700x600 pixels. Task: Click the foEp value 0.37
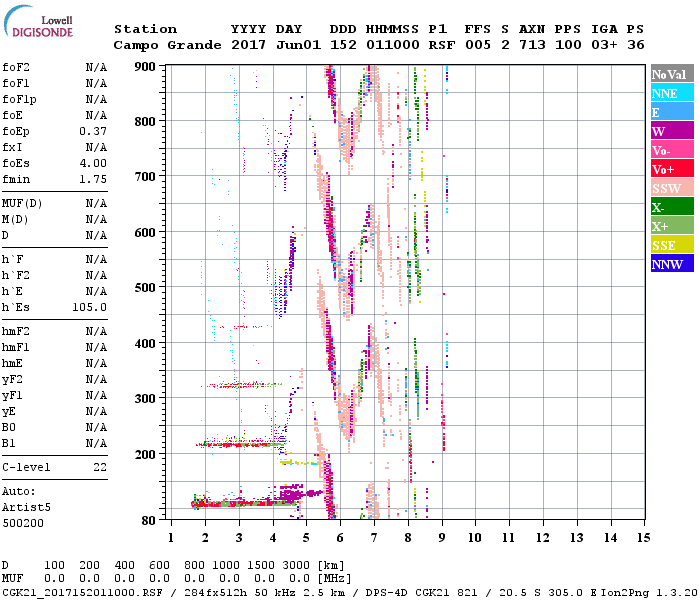coord(93,131)
